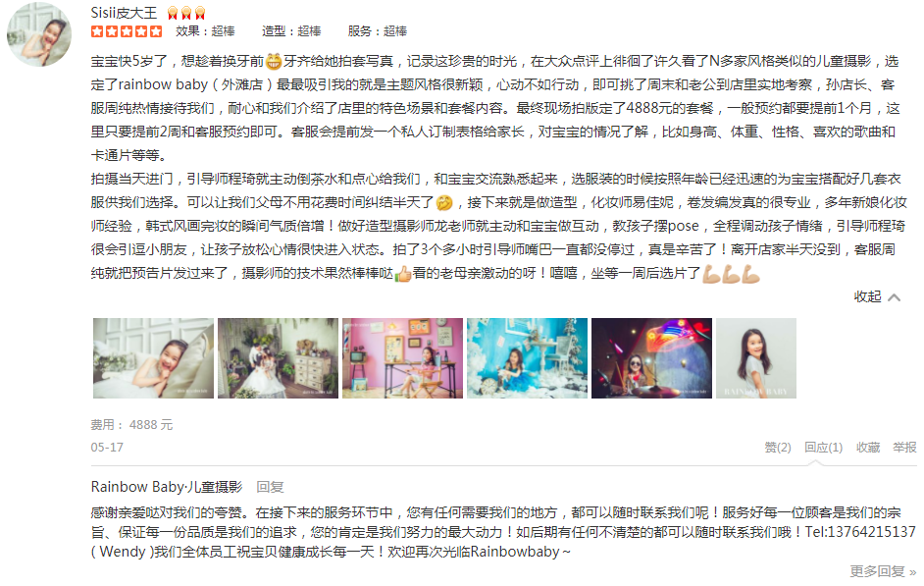Screen dimensions: 924x586
Task: Like the review via 赞(2)
Action: (x=778, y=448)
